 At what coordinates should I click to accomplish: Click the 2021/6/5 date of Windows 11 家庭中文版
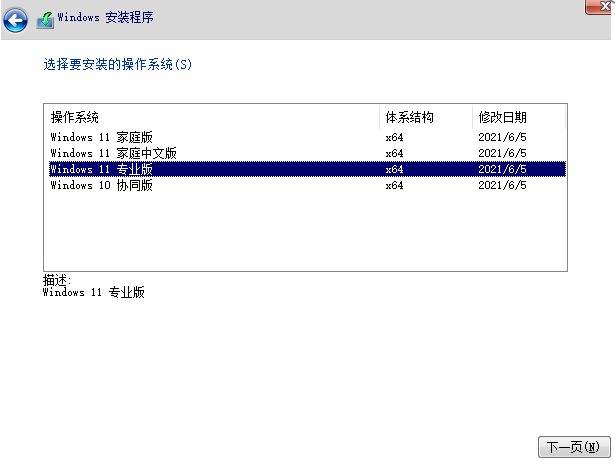click(502, 153)
